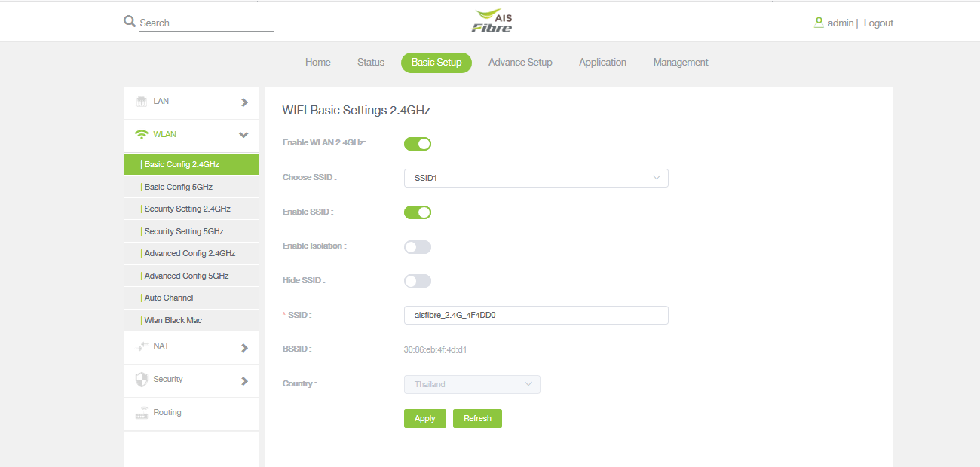Disable the Enable WLAN 2.4GHz switch
The image size is (980, 467).
click(418, 144)
